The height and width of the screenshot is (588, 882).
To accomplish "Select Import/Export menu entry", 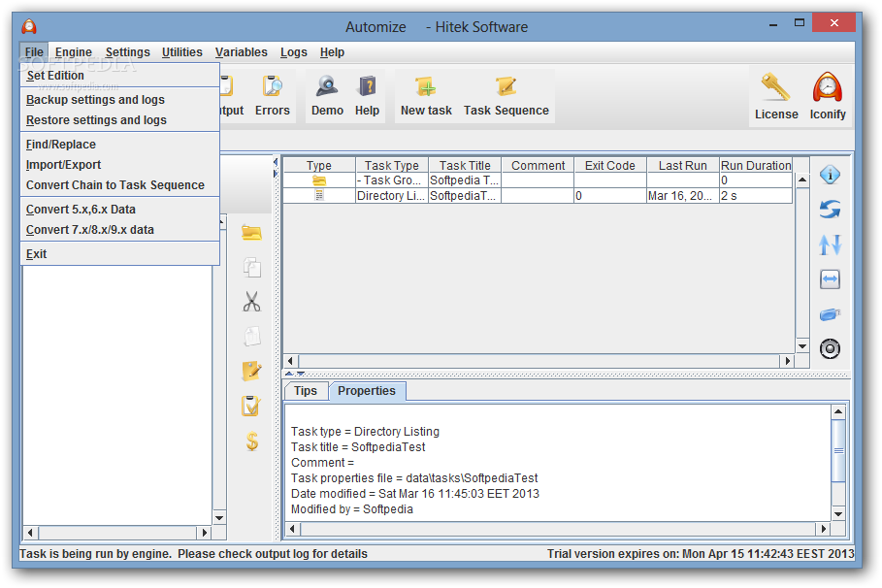I will tap(119, 164).
